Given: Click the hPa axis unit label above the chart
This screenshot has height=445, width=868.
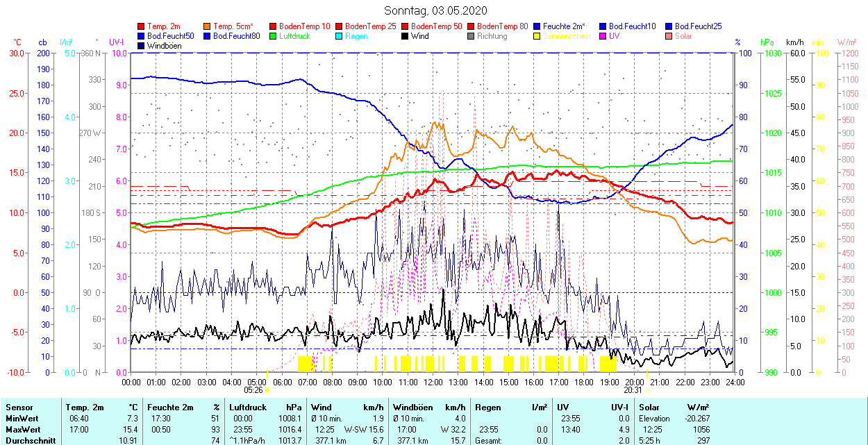Looking at the screenshot, I should point(768,42).
